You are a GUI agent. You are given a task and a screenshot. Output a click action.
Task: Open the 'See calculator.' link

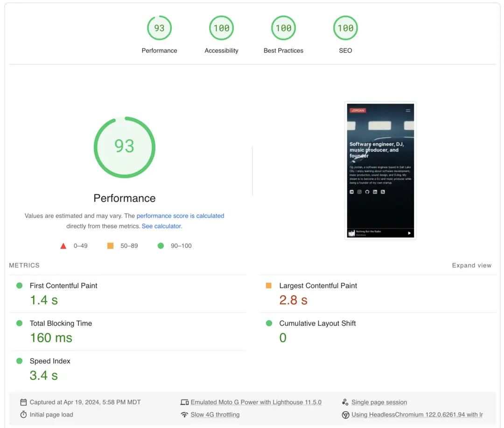coord(162,226)
